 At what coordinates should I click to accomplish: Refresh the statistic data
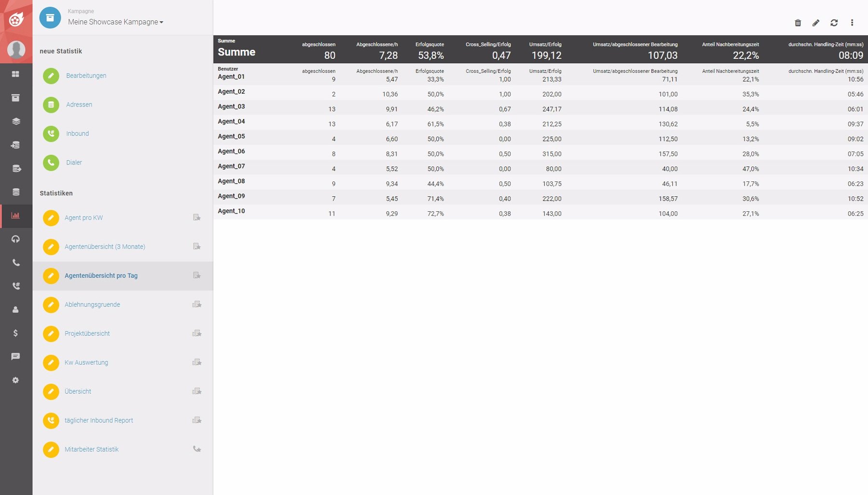pyautogui.click(x=834, y=23)
